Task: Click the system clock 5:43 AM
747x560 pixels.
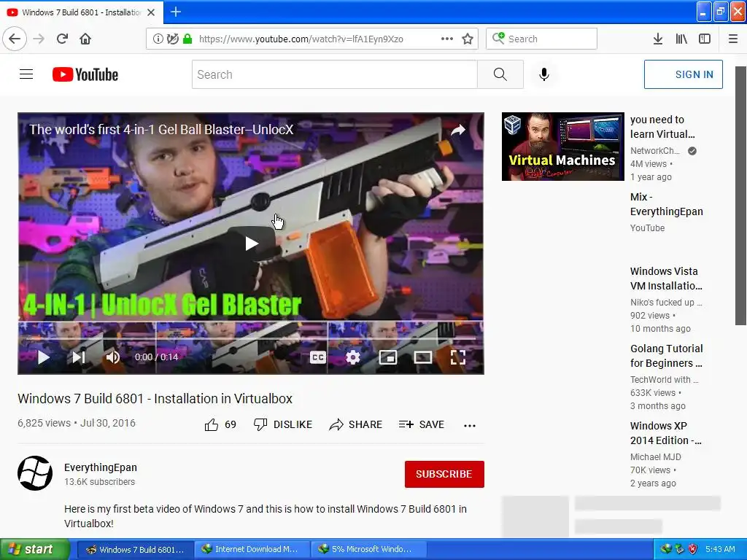Action: point(720,549)
